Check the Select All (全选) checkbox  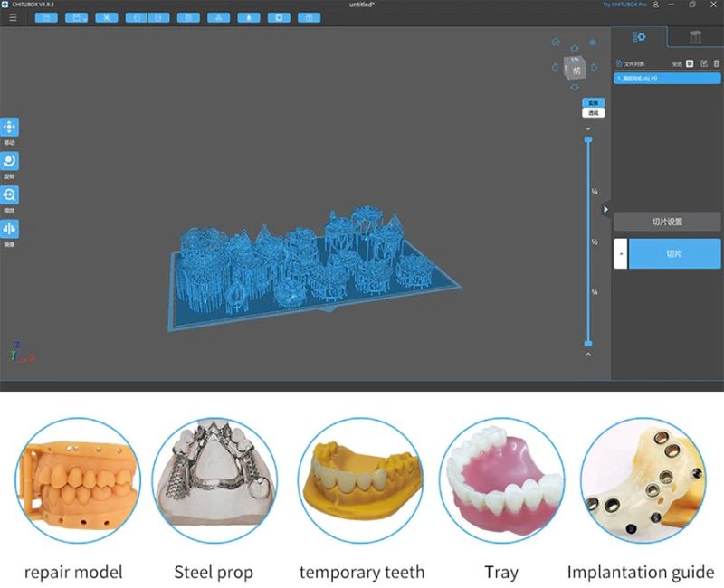tap(690, 64)
